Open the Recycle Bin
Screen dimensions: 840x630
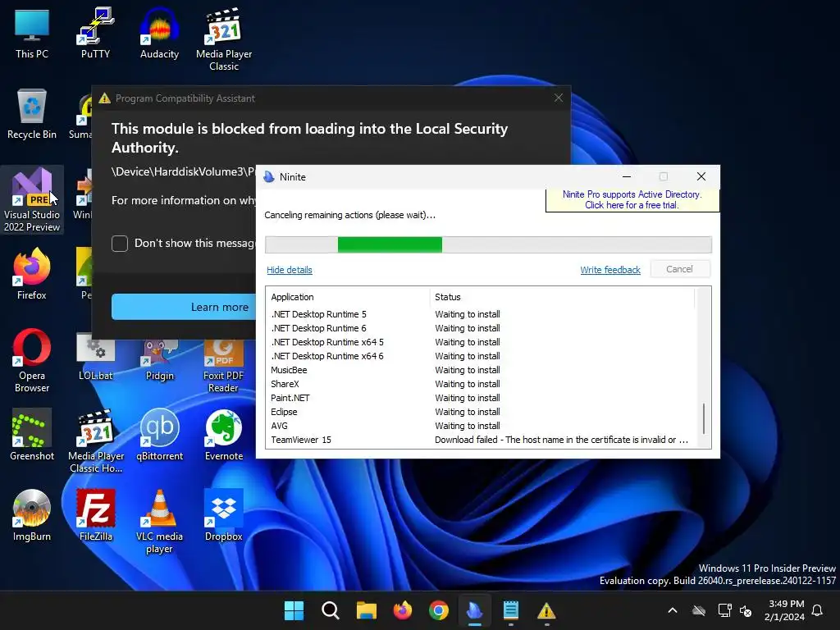click(x=32, y=114)
